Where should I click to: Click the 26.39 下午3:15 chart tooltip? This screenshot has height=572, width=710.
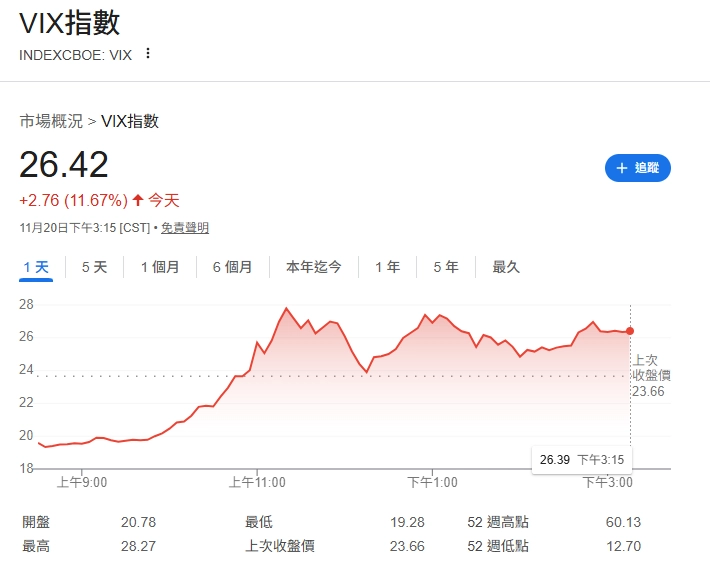(582, 460)
